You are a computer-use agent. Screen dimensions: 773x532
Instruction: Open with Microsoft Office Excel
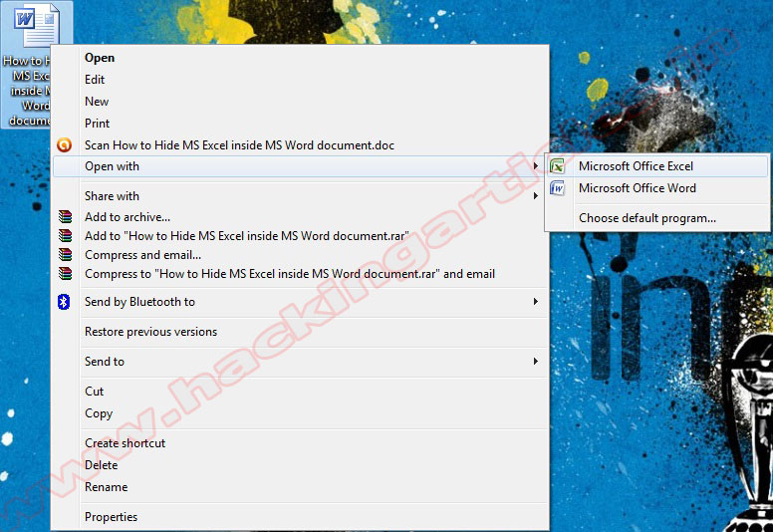pos(656,166)
